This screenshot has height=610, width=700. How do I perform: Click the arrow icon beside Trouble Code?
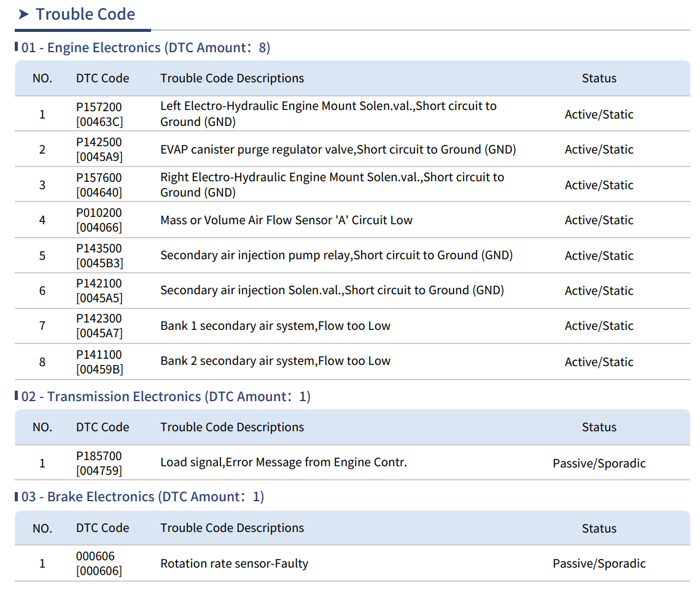[x=24, y=15]
